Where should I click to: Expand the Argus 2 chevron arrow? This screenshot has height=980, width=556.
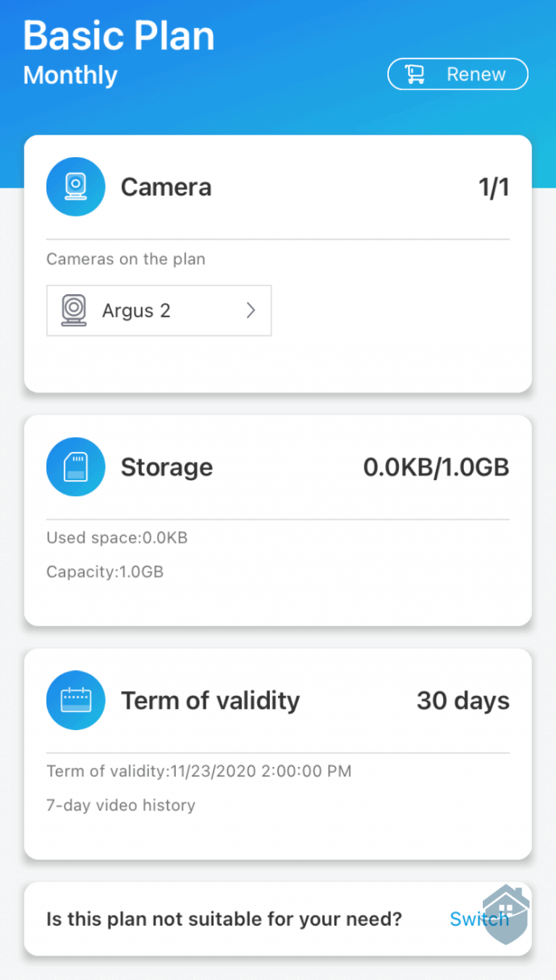click(x=250, y=311)
